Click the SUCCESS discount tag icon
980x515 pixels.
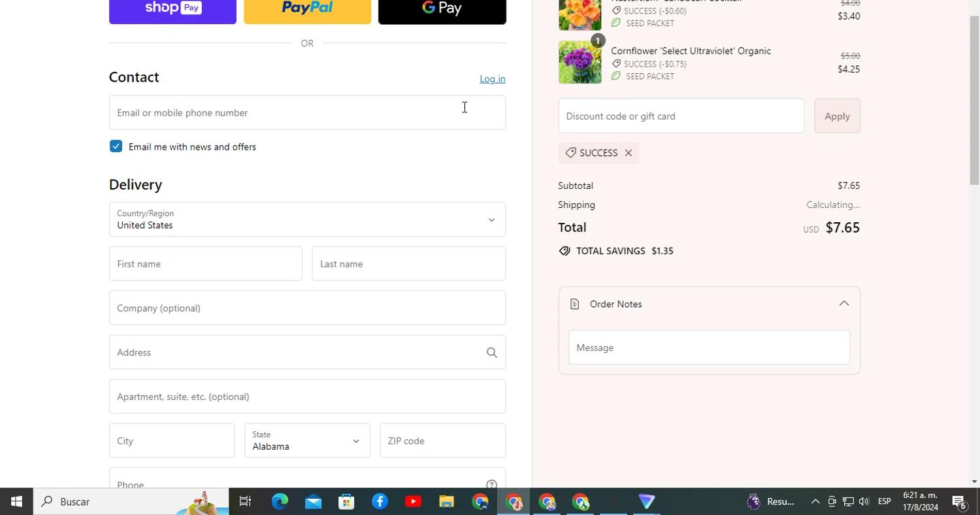click(x=570, y=152)
